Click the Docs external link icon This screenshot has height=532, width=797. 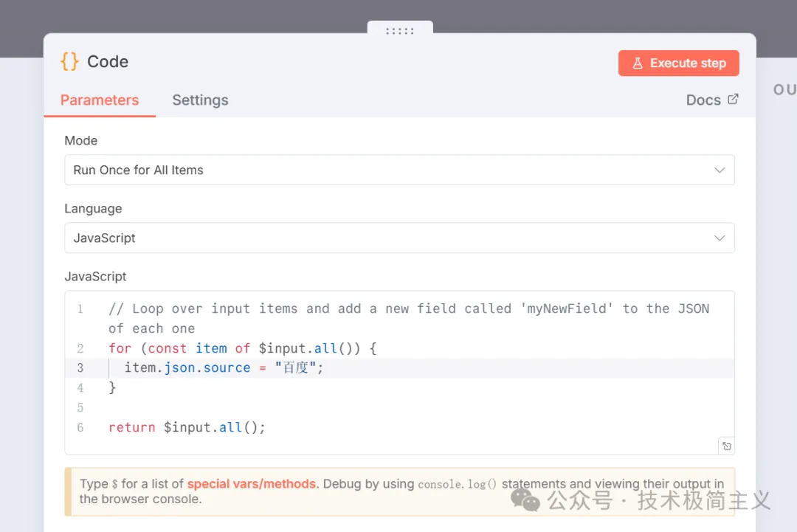tap(733, 99)
